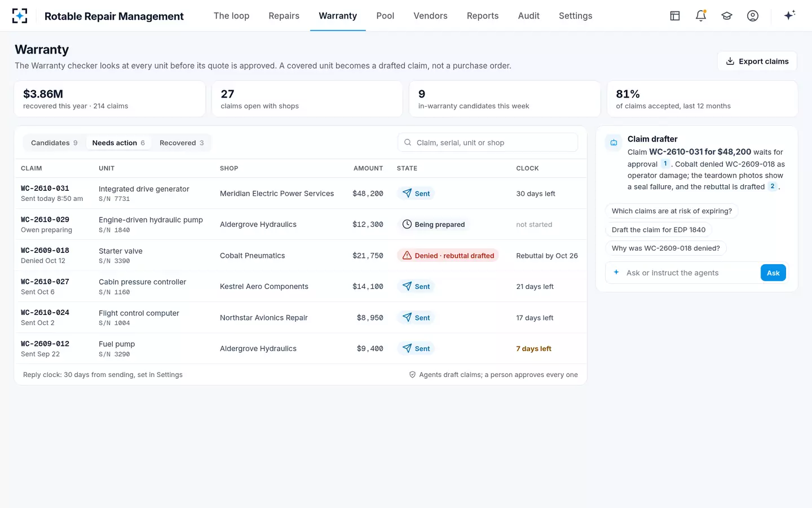
Task: Open the sparkle AI assistant icon
Action: tap(789, 15)
